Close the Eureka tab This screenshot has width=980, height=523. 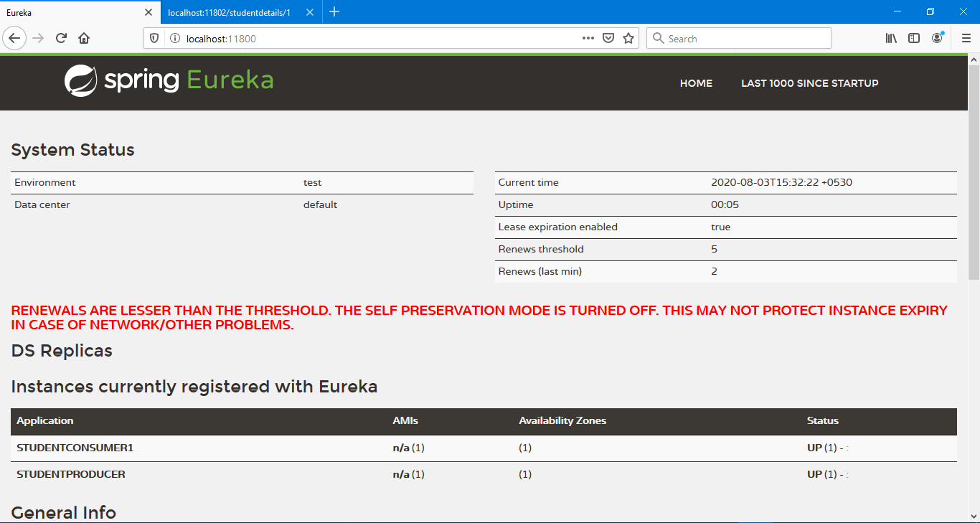coord(149,12)
